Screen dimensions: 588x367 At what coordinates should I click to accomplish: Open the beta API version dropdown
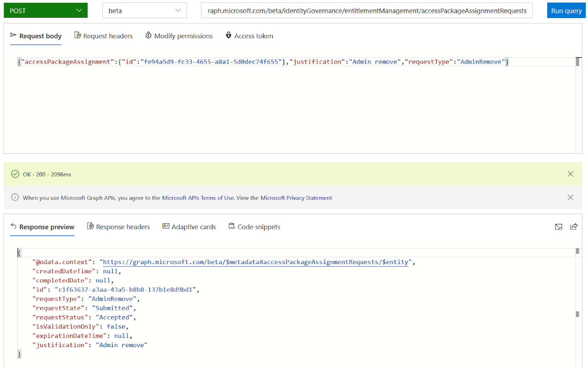coord(144,10)
